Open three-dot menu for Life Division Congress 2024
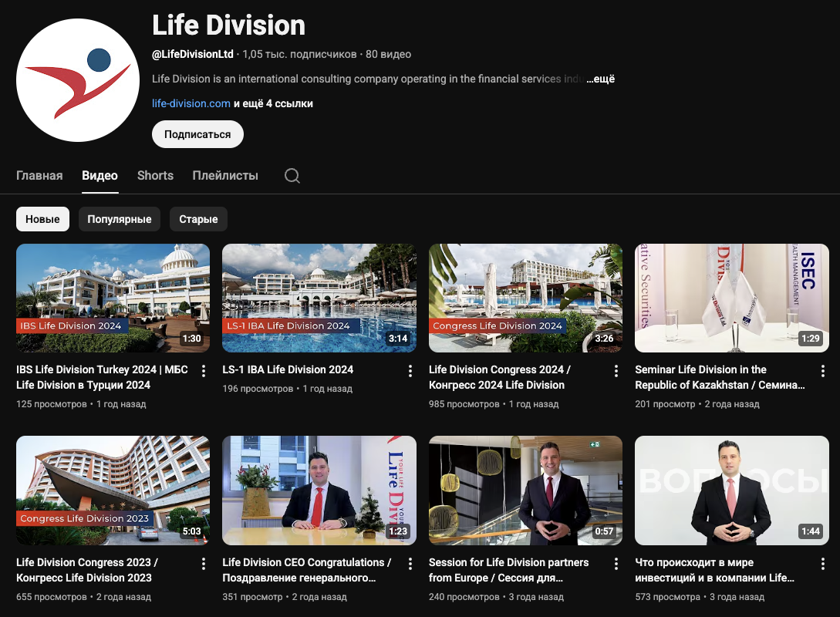Image resolution: width=840 pixels, height=617 pixels. (616, 371)
